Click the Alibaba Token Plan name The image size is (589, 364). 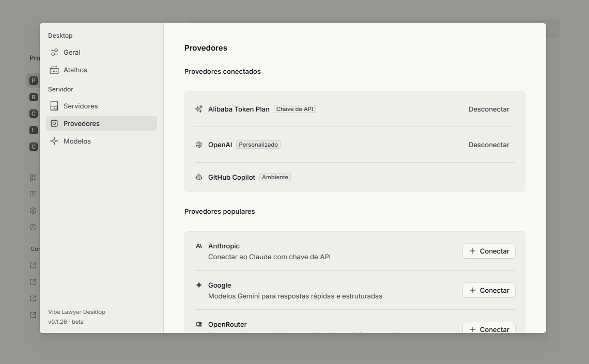239,109
